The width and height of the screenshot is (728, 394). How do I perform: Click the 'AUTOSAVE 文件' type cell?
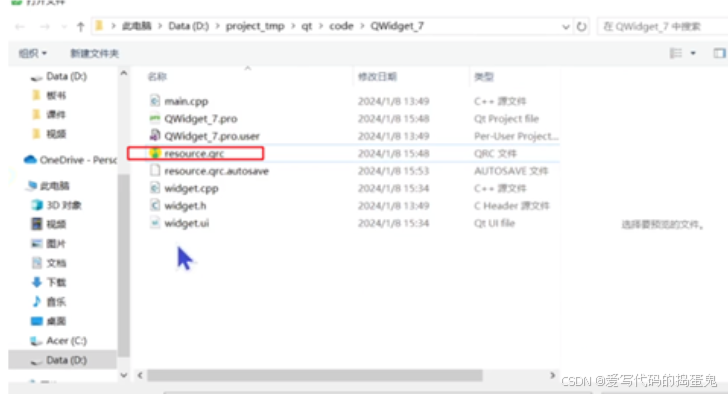511,171
